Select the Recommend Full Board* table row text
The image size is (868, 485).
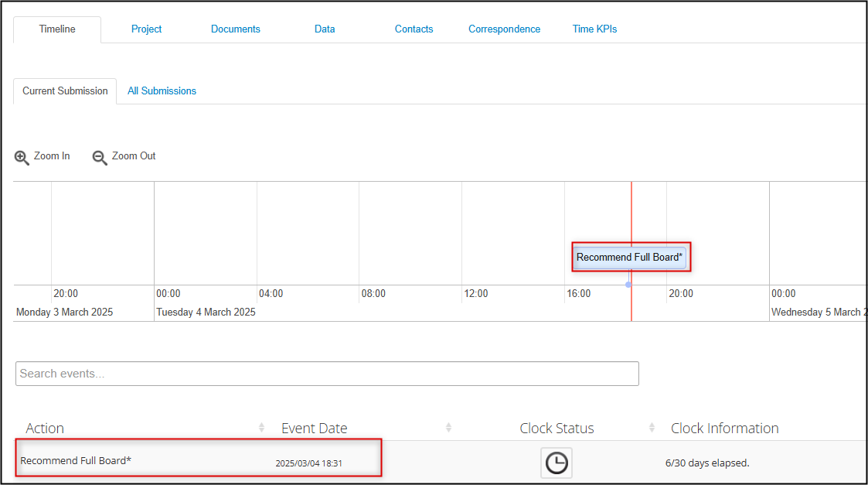[76, 460]
